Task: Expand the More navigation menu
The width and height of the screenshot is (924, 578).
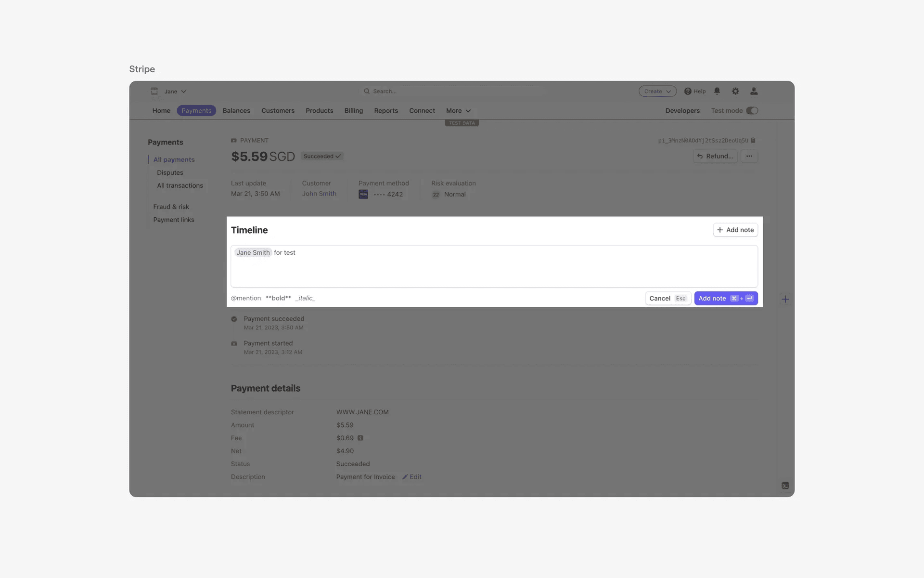Action: 458,111
